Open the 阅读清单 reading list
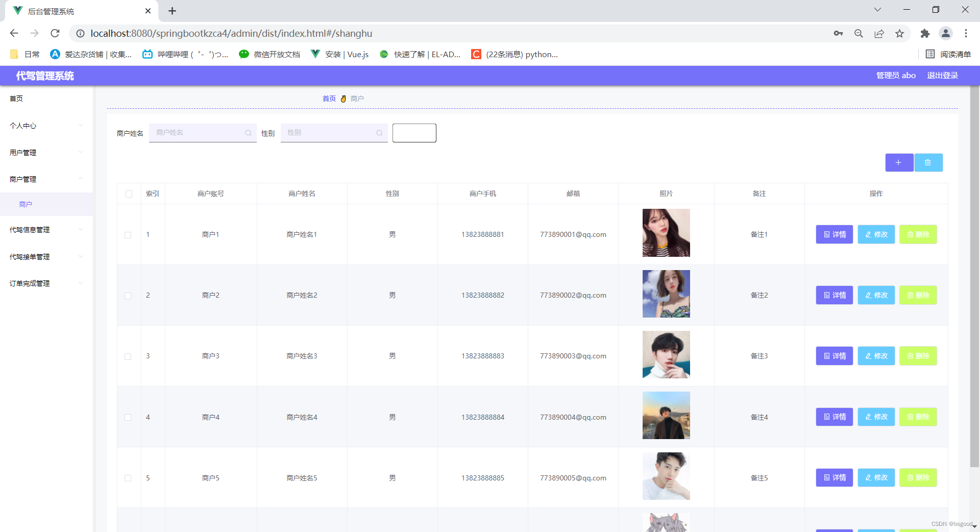This screenshot has width=980, height=532. coord(948,54)
